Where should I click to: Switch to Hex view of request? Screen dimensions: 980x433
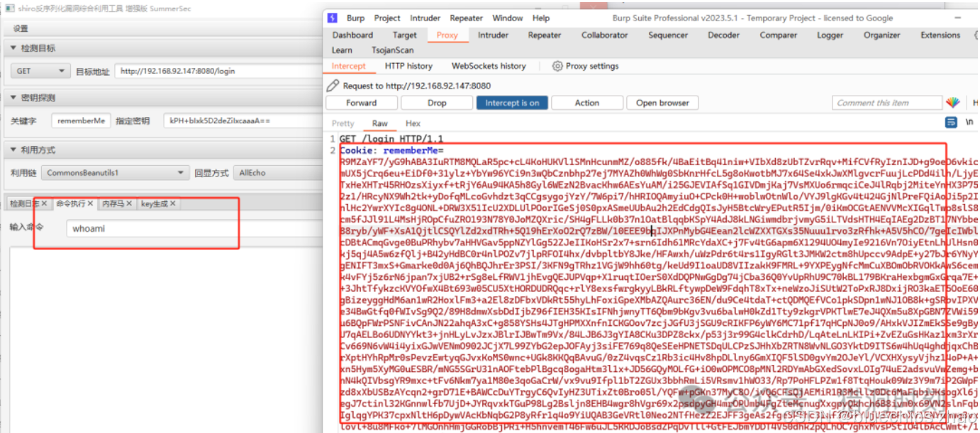413,123
